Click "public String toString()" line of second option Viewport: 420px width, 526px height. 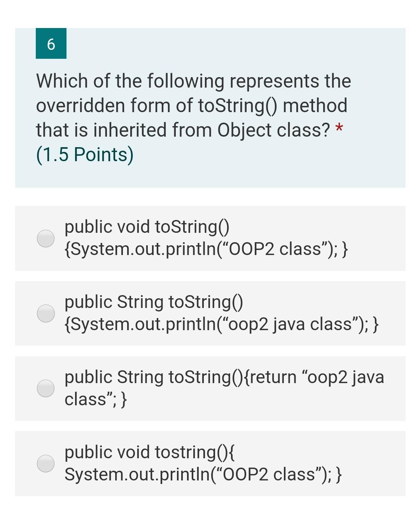154,302
